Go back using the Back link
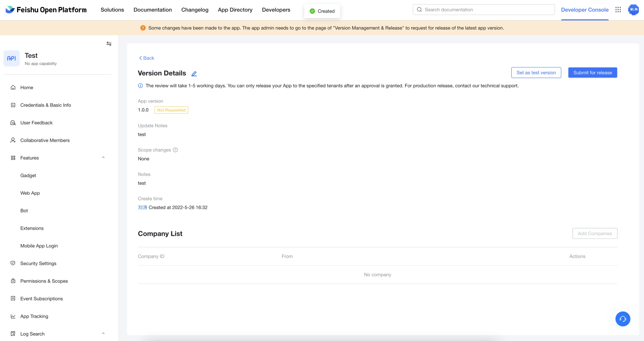This screenshot has width=644, height=341. click(147, 58)
